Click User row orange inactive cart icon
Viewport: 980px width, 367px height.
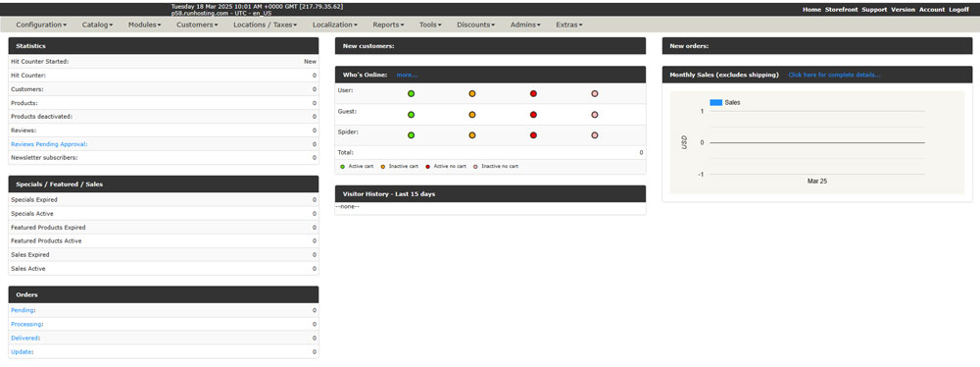tap(472, 94)
